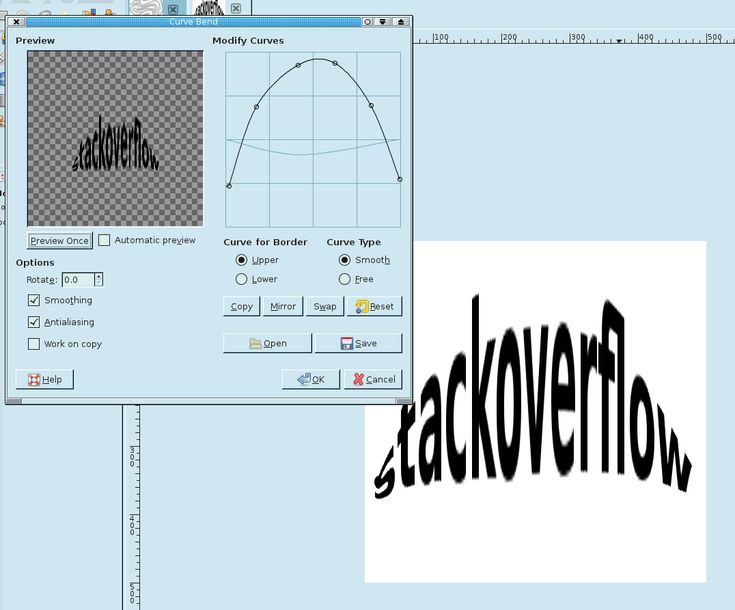Click the folder icon on Open button
Screen dimensions: 735x610
coord(255,343)
